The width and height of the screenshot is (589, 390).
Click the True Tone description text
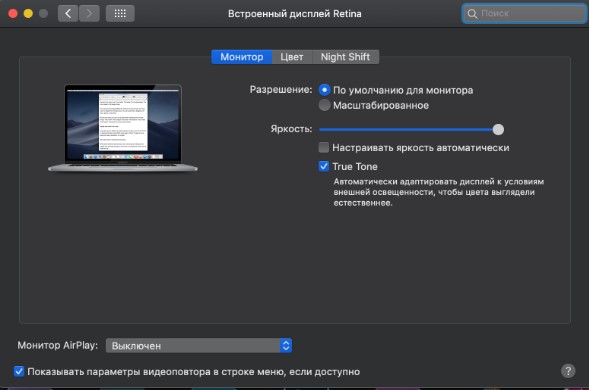coord(439,192)
